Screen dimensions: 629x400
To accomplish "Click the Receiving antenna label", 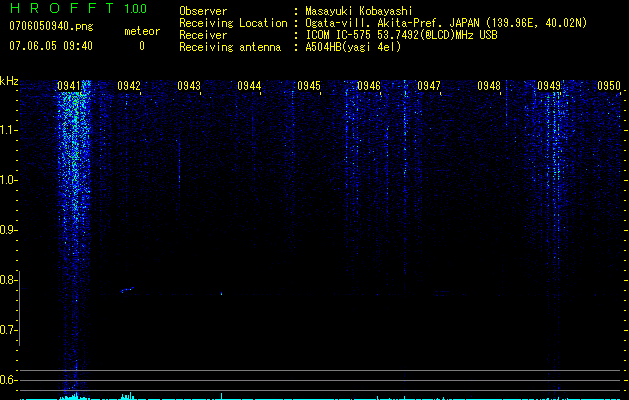I will tap(230, 47).
